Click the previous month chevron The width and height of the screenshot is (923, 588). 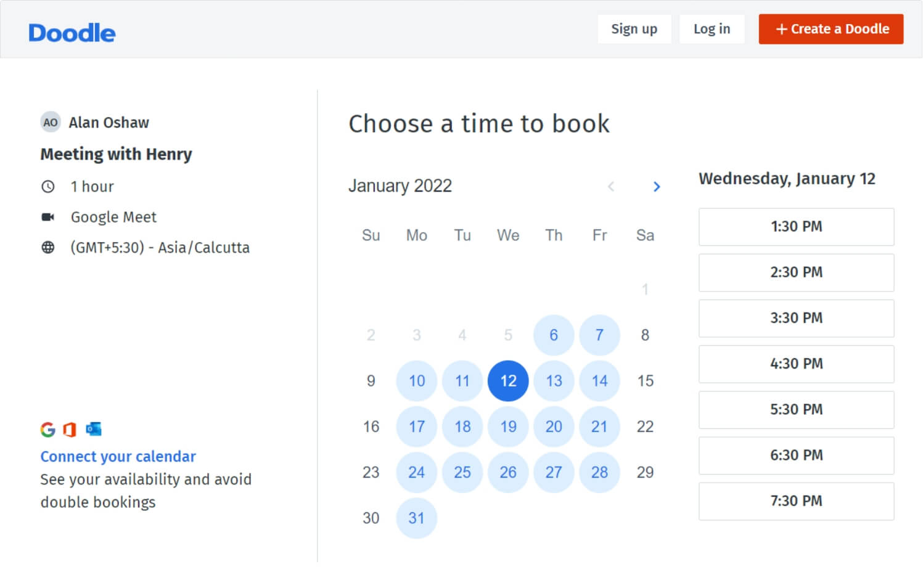pos(611,187)
